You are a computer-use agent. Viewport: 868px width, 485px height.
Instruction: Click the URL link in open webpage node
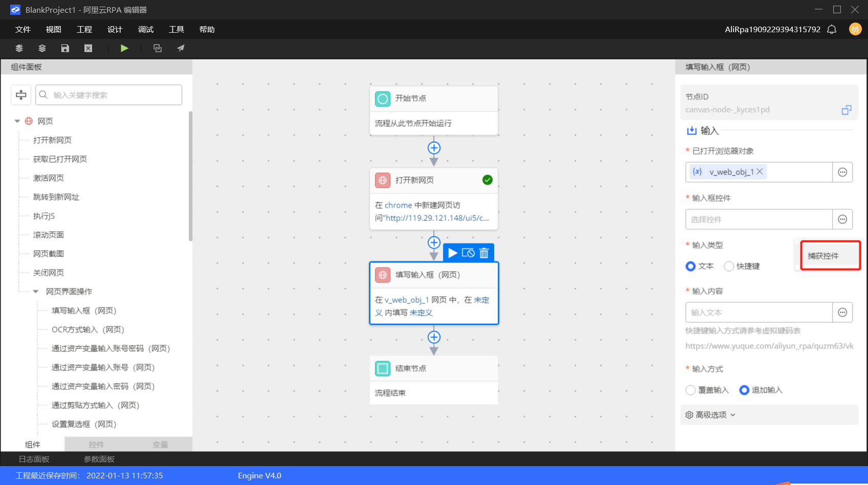click(437, 218)
